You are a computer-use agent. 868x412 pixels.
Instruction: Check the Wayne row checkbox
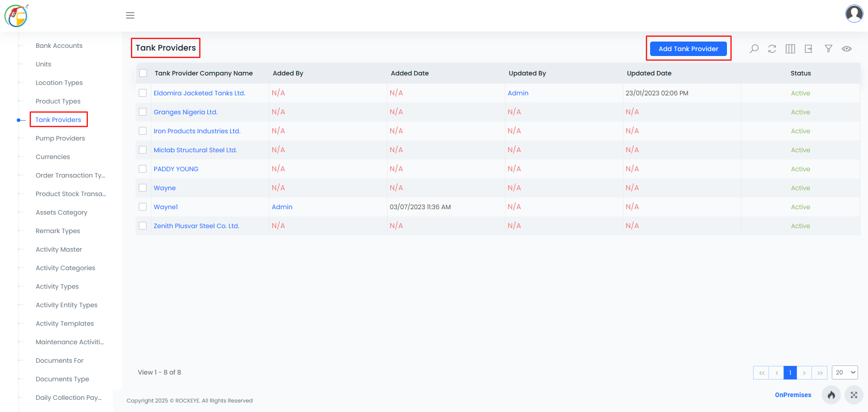coord(143,188)
